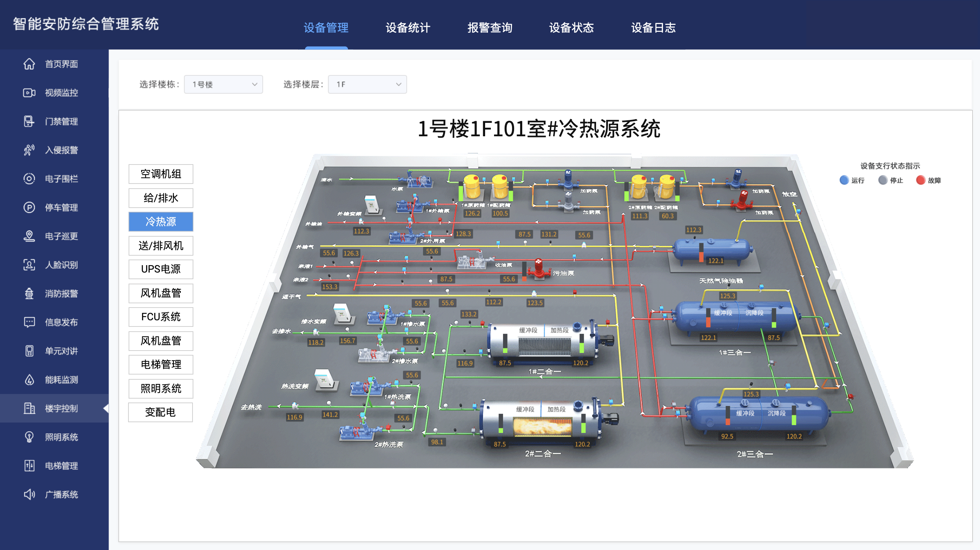Open video monitoring camera icon
This screenshot has height=550, width=980.
point(29,93)
